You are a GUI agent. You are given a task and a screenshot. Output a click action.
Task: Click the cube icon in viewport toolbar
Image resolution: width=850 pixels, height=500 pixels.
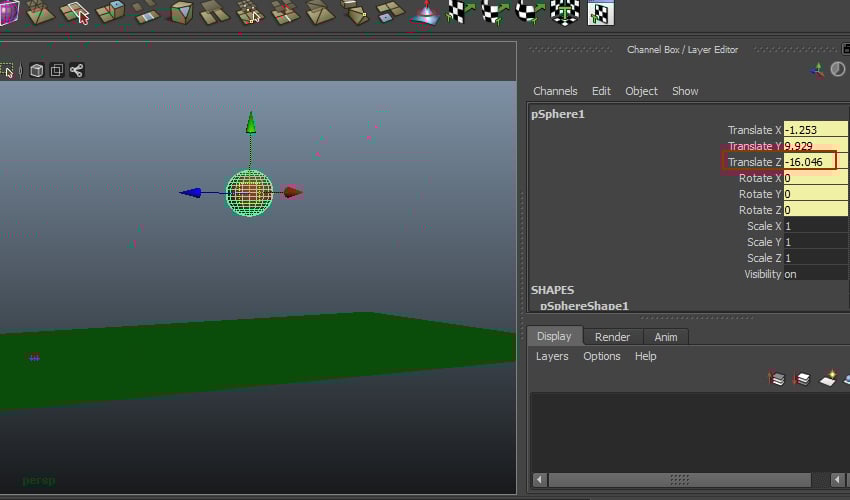36,70
